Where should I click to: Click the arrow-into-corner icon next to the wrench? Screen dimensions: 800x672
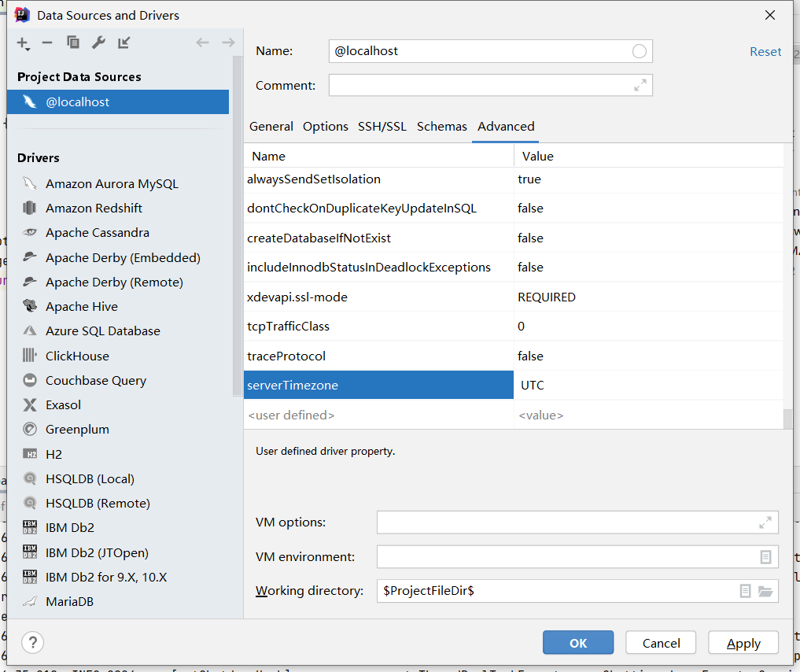(124, 42)
